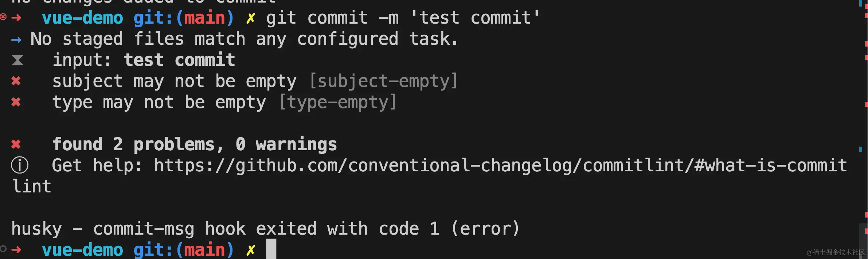Click the info circle icon before Get help

20,165
